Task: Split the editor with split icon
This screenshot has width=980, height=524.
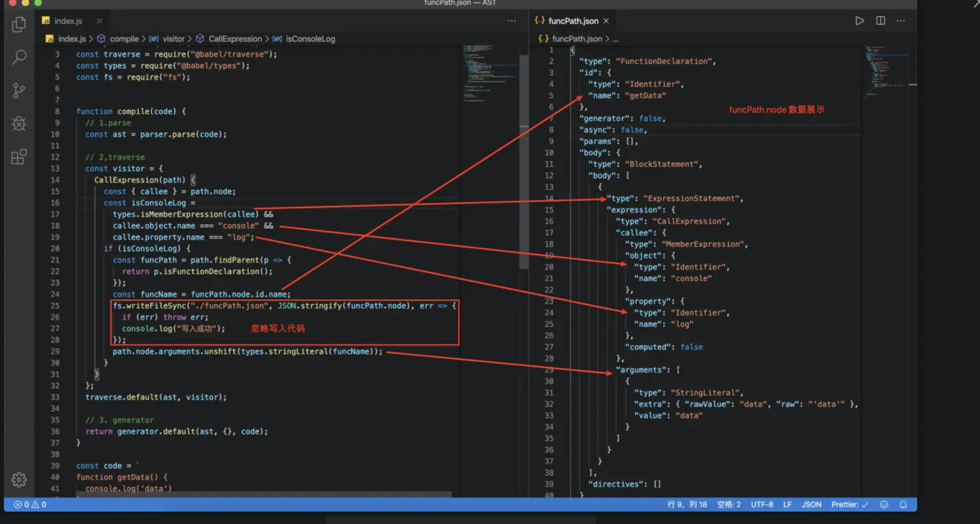Action: [x=880, y=21]
